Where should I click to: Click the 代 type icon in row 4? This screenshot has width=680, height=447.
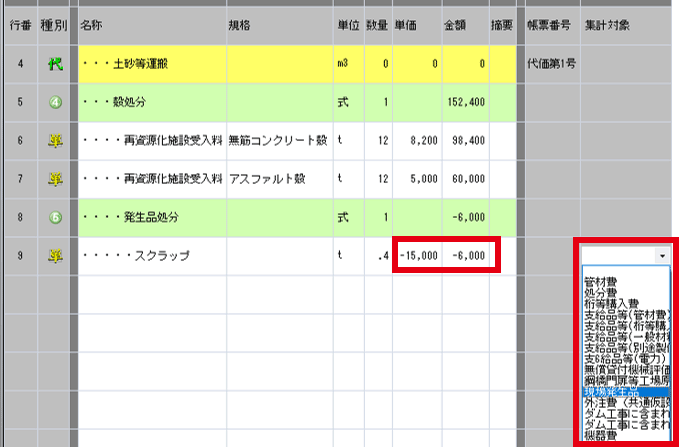click(x=54, y=63)
